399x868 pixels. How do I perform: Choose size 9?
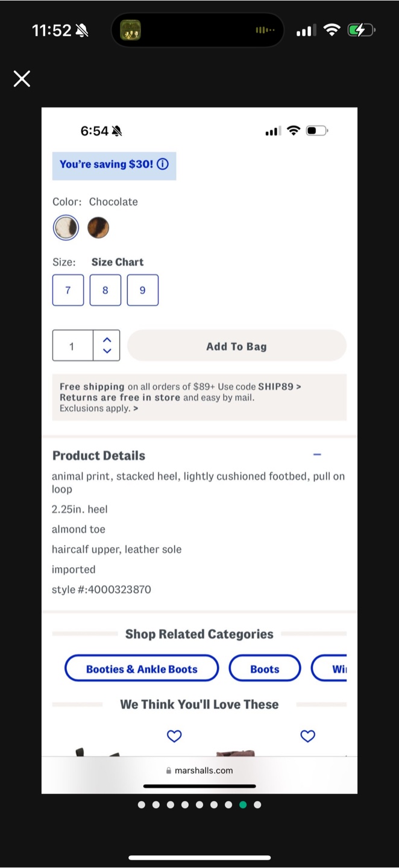pos(143,290)
